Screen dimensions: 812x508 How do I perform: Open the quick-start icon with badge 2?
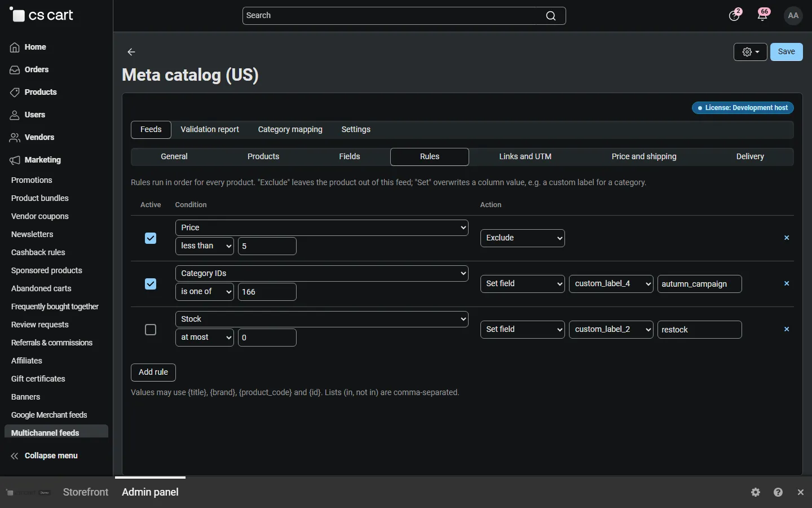[735, 15]
